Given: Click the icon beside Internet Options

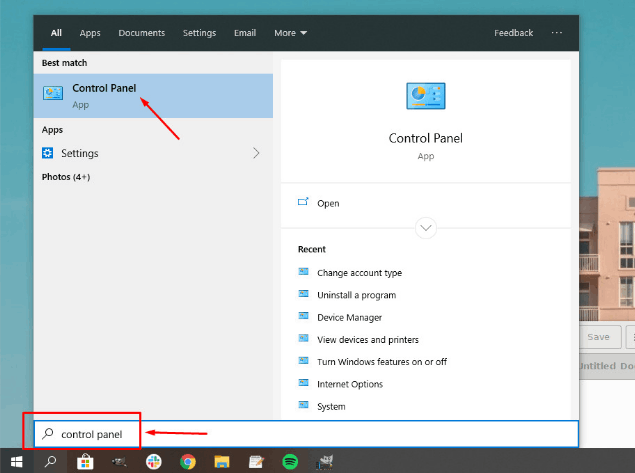Looking at the screenshot, I should 303,383.
